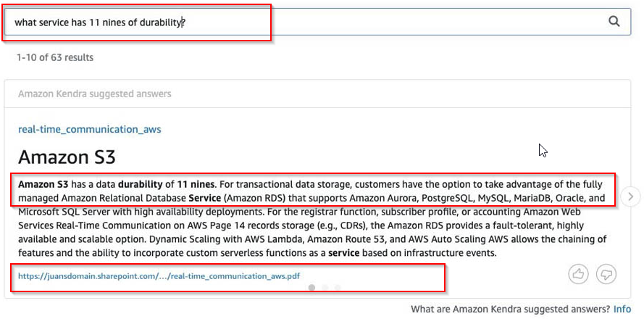This screenshot has width=644, height=319.
Task: Click the bold "service" word in the last excerpt line
Action: [343, 252]
